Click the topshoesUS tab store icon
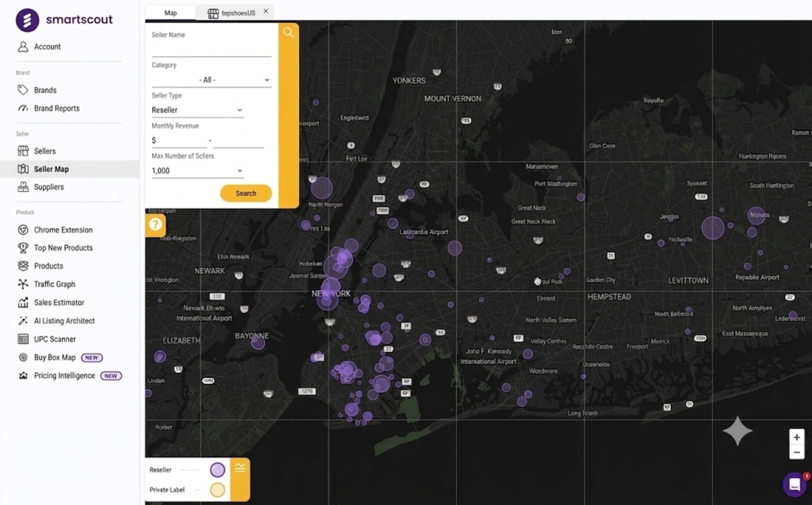812x505 pixels. click(213, 13)
